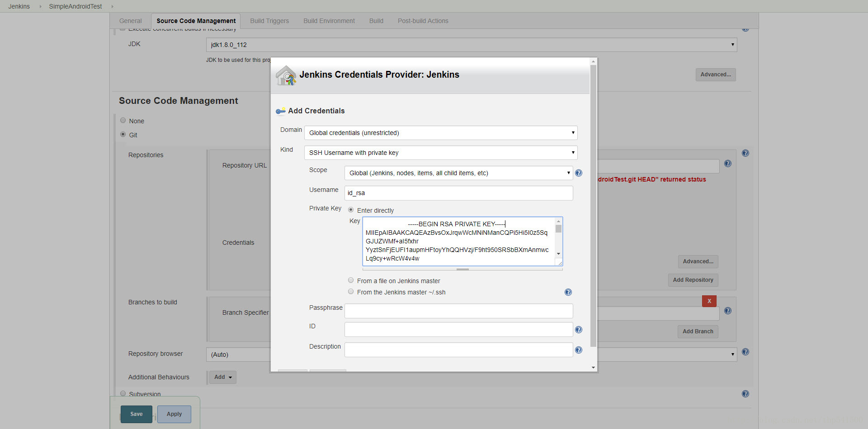Click Advanced button below JDK field
Screen dimensions: 868x429
716,75
